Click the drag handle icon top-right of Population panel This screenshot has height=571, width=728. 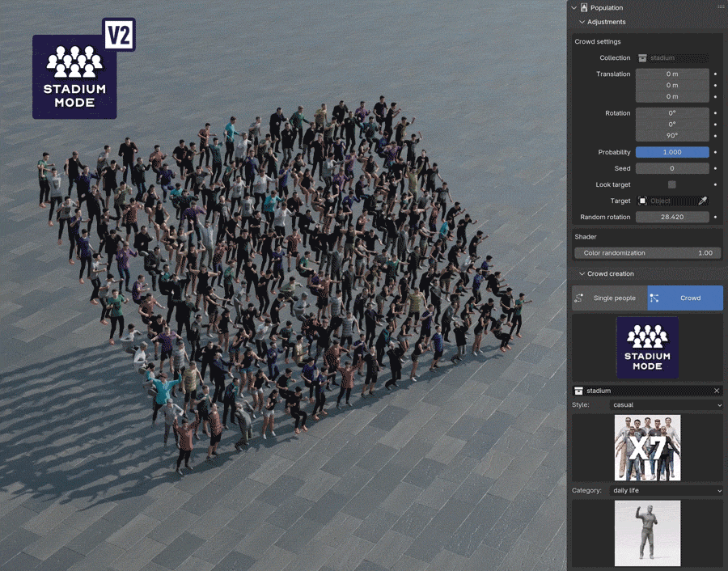[720, 7]
